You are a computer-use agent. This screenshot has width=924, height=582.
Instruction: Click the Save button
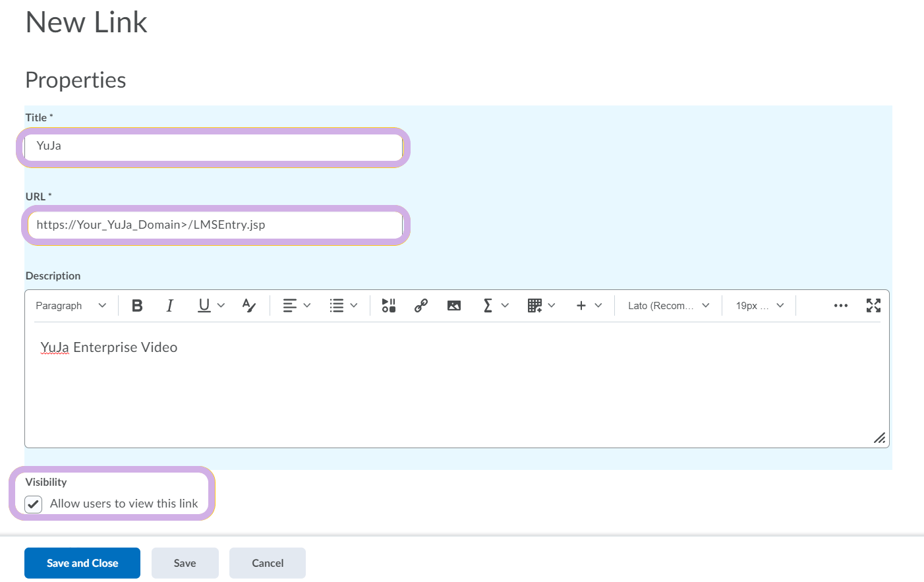[185, 563]
